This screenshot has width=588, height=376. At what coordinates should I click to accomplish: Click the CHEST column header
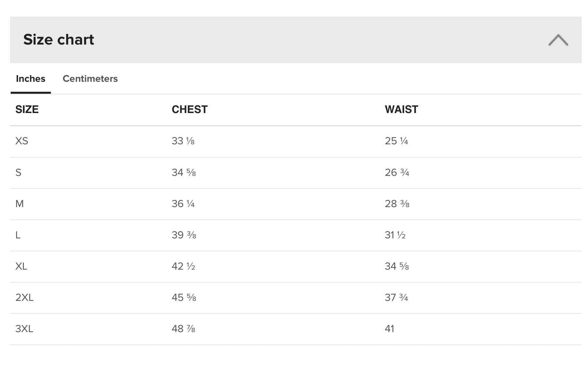189,109
